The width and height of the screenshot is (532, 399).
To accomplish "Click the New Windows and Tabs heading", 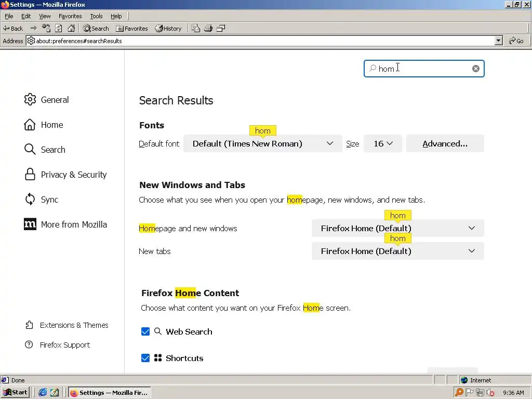I will tap(192, 185).
